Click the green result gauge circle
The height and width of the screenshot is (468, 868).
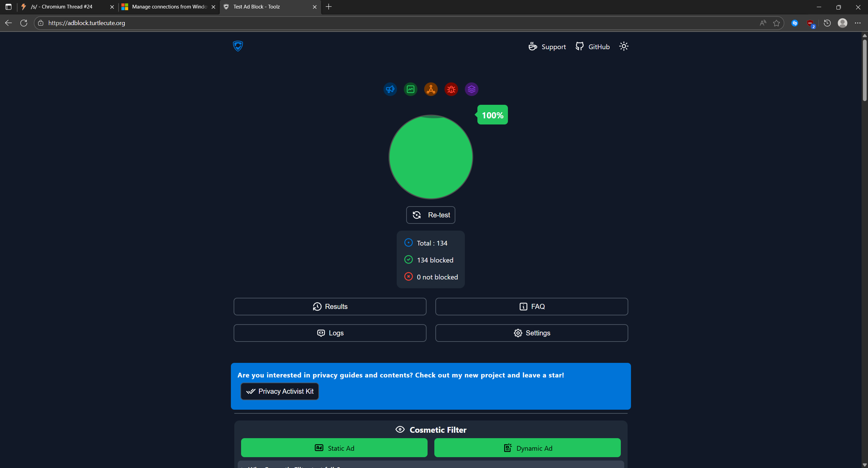click(x=431, y=157)
